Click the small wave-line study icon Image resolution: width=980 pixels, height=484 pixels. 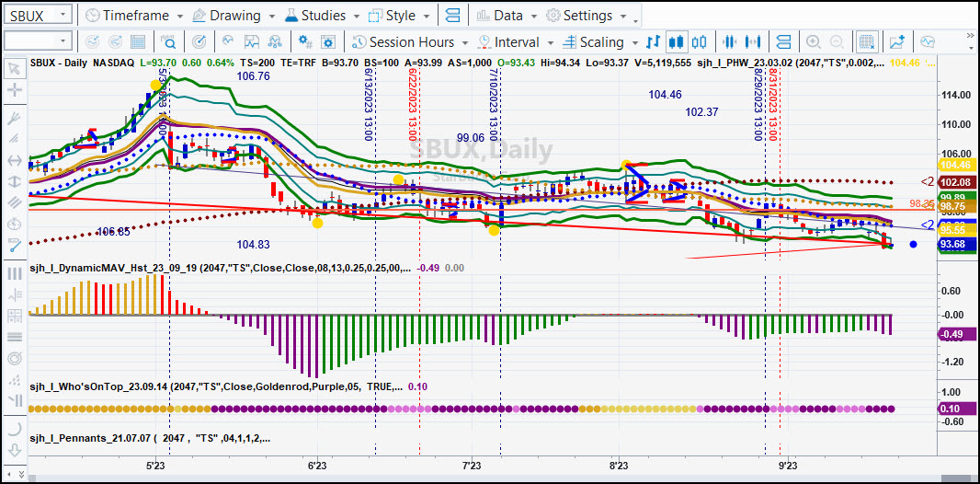pyautogui.click(x=227, y=40)
